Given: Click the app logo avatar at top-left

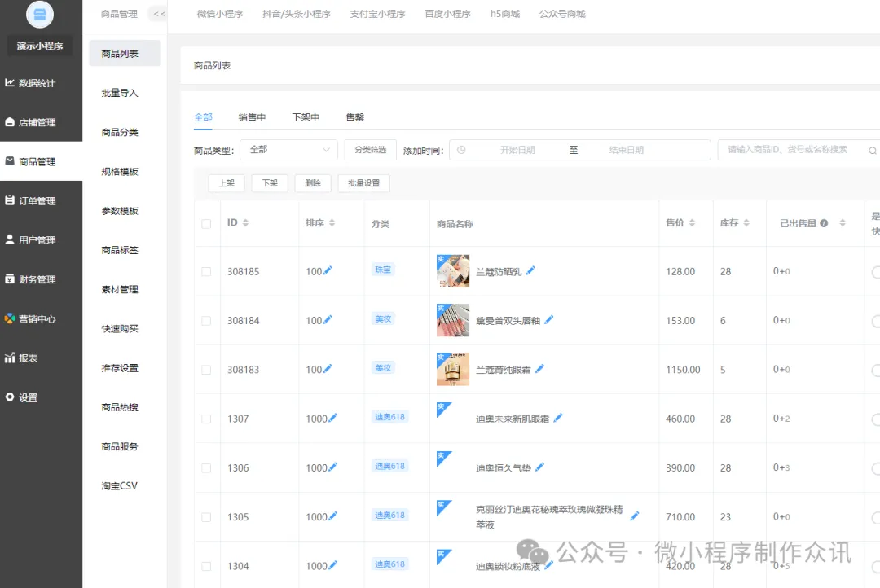Looking at the screenshot, I should pyautogui.click(x=40, y=15).
